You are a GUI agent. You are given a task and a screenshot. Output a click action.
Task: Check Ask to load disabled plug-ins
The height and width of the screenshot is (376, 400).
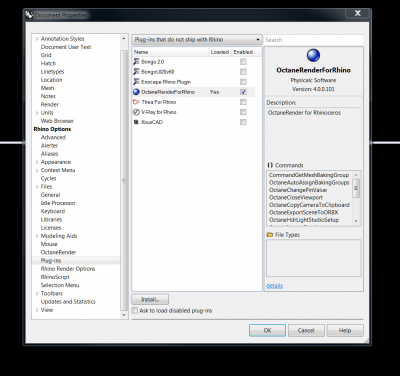[x=135, y=310]
